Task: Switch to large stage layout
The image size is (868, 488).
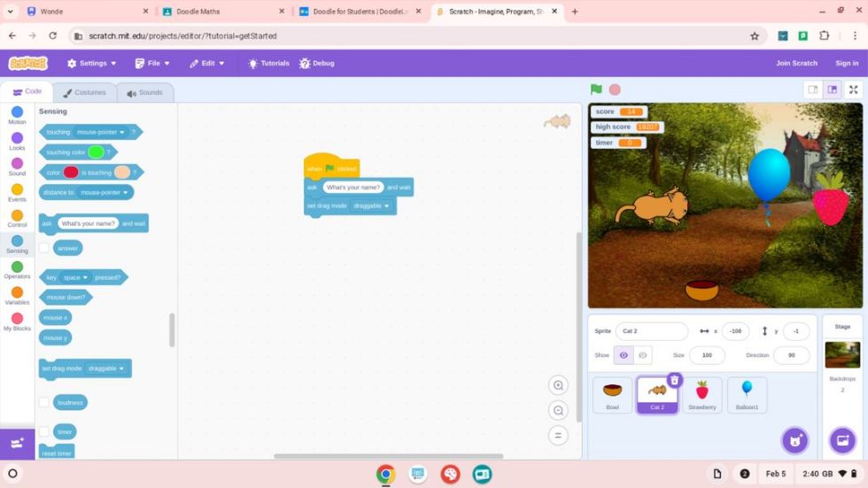Action: point(832,89)
